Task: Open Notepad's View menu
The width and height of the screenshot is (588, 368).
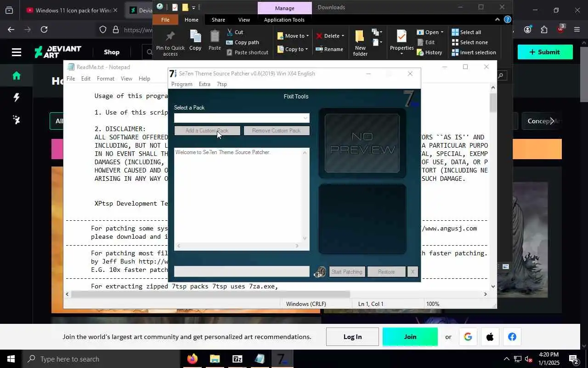Action: pyautogui.click(x=126, y=79)
